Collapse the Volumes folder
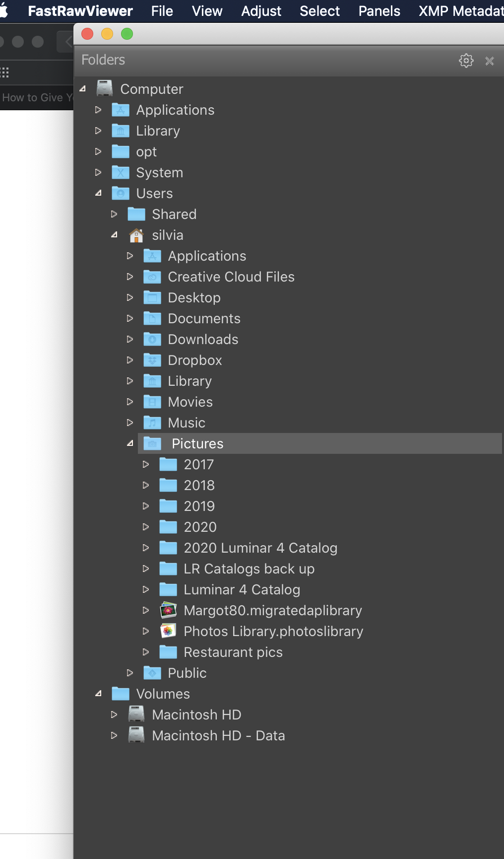 point(98,694)
